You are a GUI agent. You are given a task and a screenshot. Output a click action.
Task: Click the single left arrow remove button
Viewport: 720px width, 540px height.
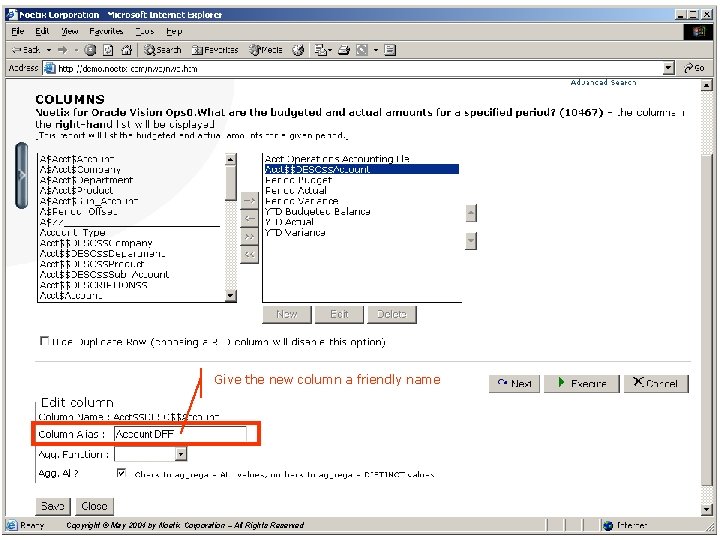coord(249,219)
